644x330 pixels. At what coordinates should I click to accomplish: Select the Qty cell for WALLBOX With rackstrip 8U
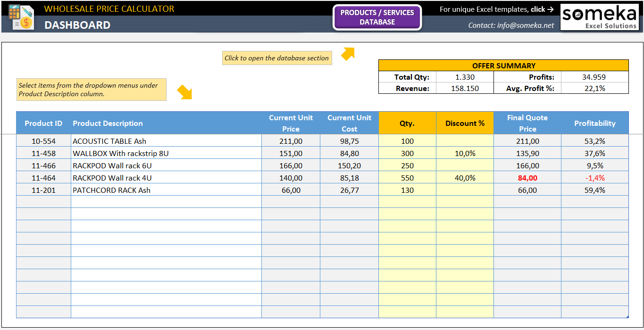click(x=407, y=153)
